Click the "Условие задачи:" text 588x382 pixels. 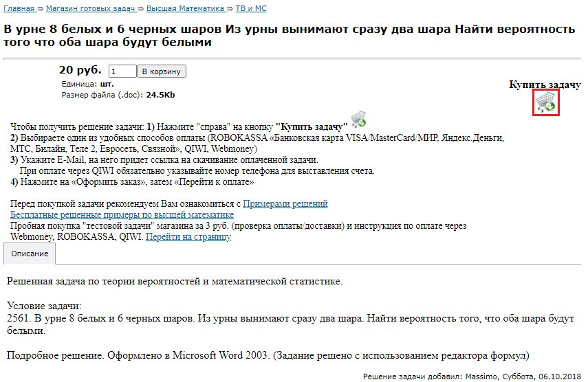(x=44, y=306)
